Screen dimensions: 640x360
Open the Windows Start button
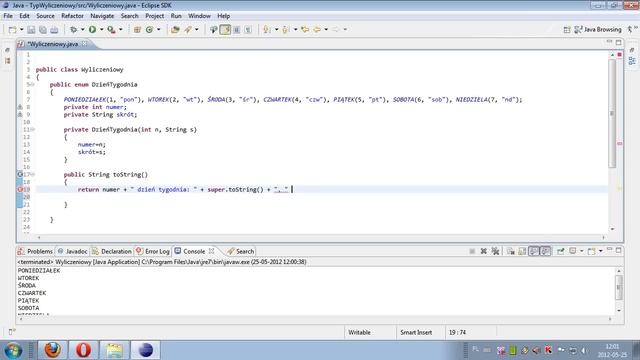(13, 350)
